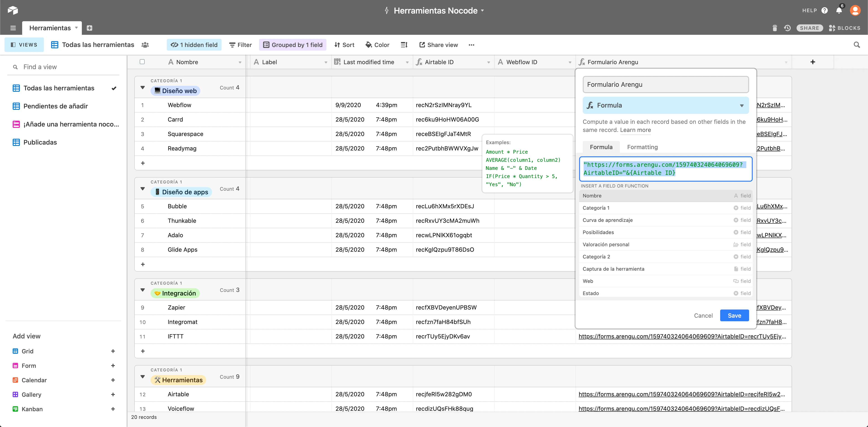Collapse the Diseño web group
The image size is (868, 427).
tap(143, 88)
